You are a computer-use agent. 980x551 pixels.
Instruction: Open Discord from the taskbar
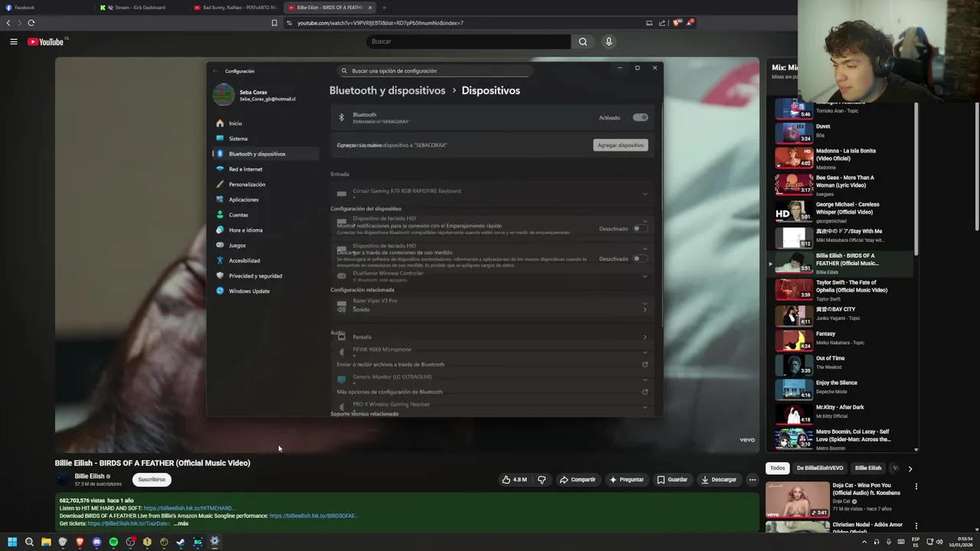(x=96, y=542)
